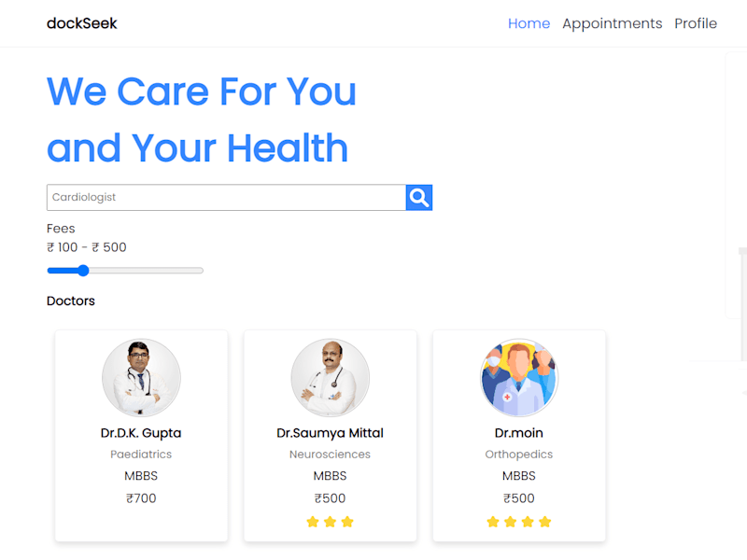
Task: Click the blue search magnifier icon
Action: point(418,197)
